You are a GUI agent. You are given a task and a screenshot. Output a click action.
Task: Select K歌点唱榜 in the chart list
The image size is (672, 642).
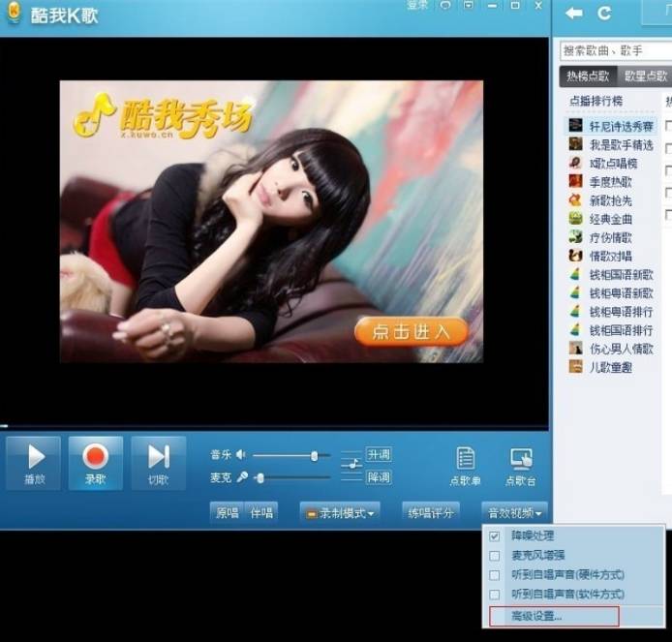click(x=603, y=164)
